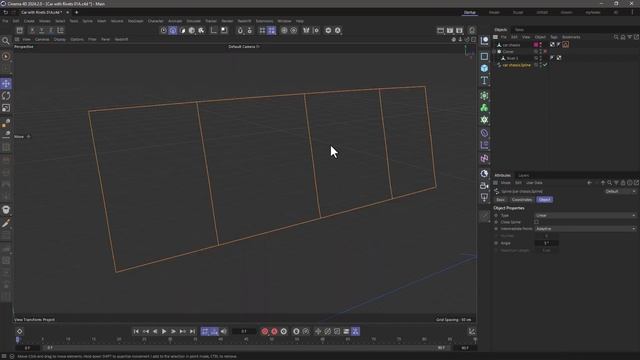Viewport: 640px width, 360px height.
Task: Select the car chassis Spline object row
Action: [517, 65]
